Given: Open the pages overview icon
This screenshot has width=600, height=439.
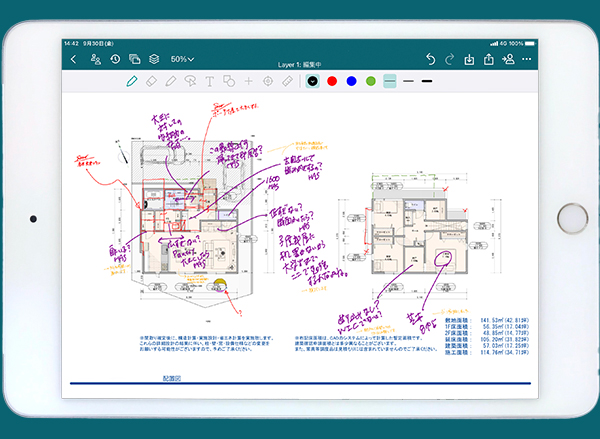Looking at the screenshot, I should pyautogui.click(x=135, y=60).
